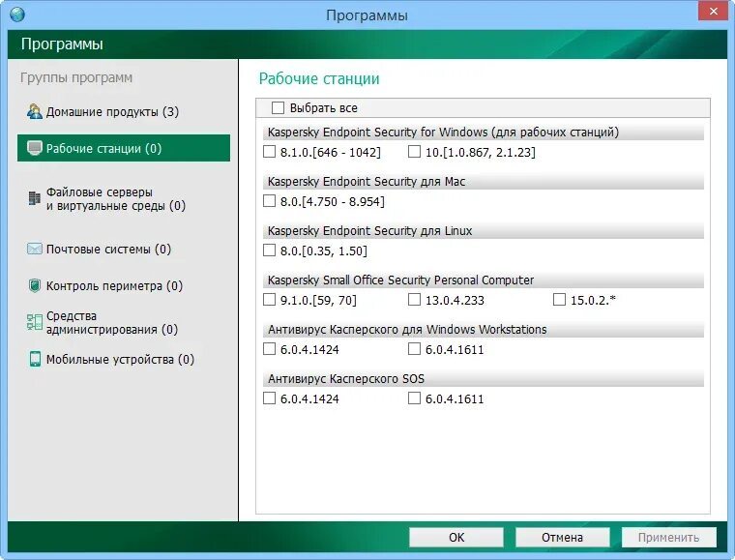Click the Mobile devices phone icon

[35, 359]
